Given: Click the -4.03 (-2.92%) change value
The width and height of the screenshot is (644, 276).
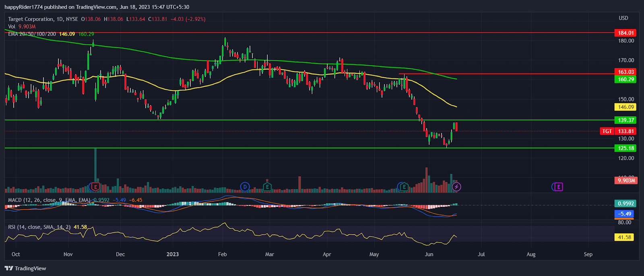Looking at the screenshot, I should click(x=188, y=19).
